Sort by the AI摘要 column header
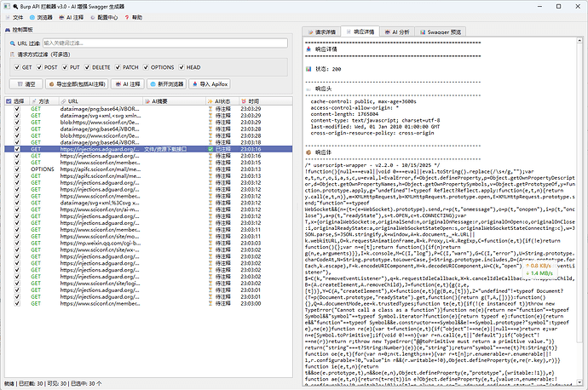 (174, 101)
